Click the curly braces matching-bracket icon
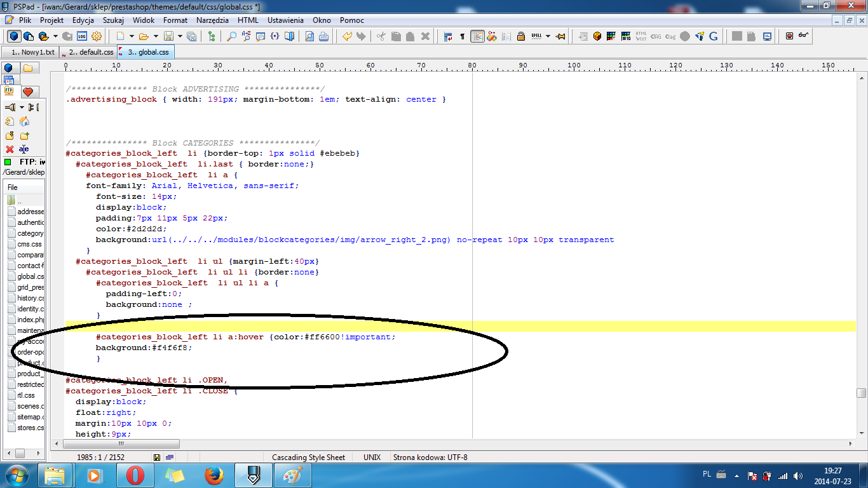 pyautogui.click(x=275, y=36)
